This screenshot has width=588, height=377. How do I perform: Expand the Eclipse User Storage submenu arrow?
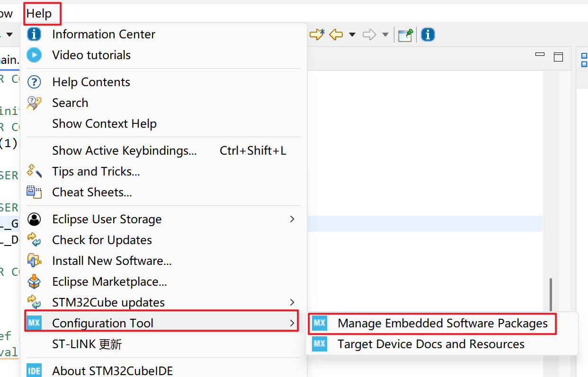[292, 219]
